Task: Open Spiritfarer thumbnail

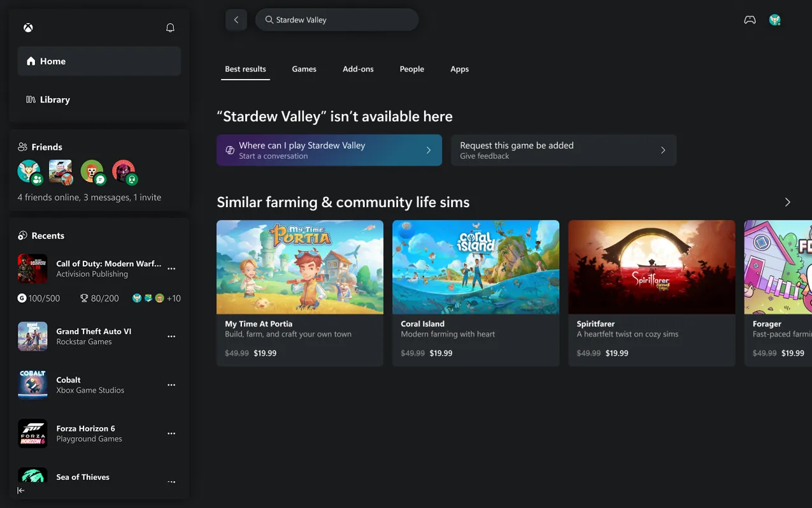Action: point(652,267)
